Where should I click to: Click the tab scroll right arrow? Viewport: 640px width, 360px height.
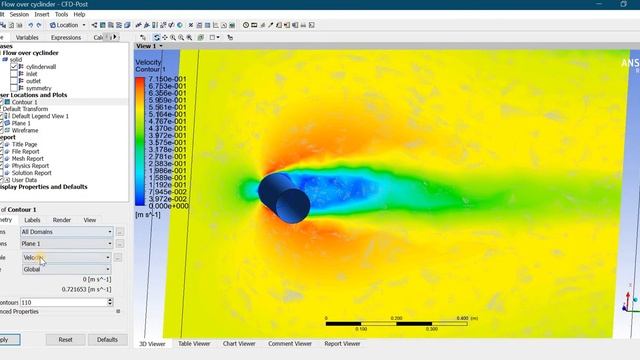click(115, 37)
